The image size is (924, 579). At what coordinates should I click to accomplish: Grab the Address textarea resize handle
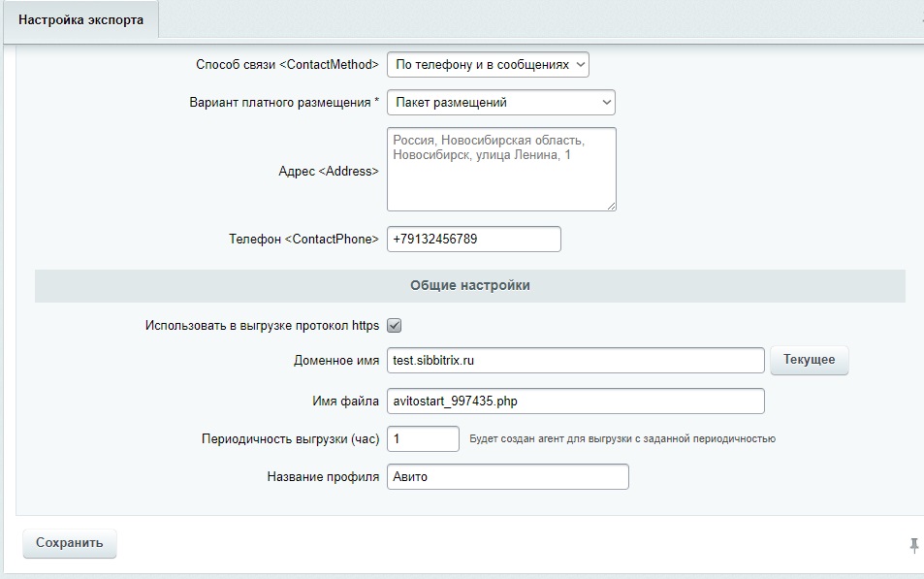pos(611,206)
